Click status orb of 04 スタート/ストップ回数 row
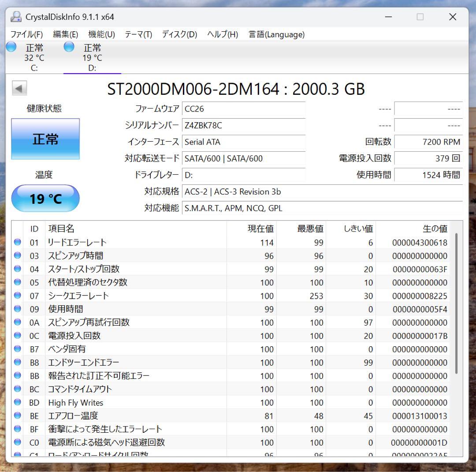 coord(18,269)
